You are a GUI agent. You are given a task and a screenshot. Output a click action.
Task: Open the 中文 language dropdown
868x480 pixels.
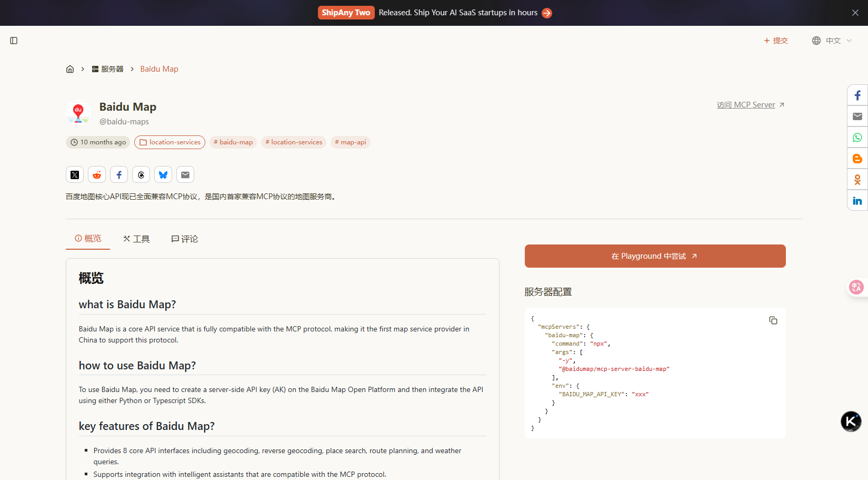click(x=832, y=41)
